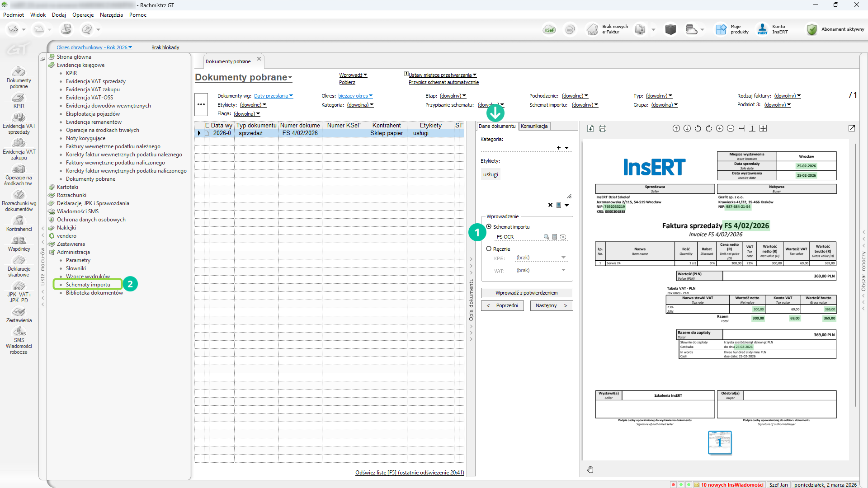Open the KPiR (brak) dropdown
Screen dimensions: 868x488
(563, 258)
